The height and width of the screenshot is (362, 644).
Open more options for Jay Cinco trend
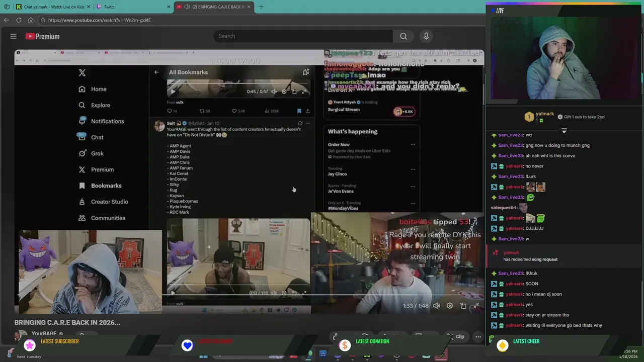coord(413,169)
